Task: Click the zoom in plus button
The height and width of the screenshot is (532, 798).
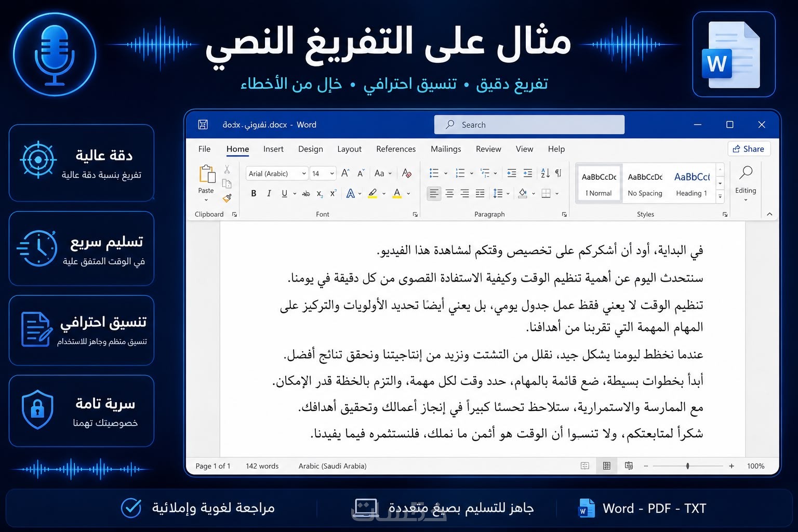Action: (x=731, y=466)
